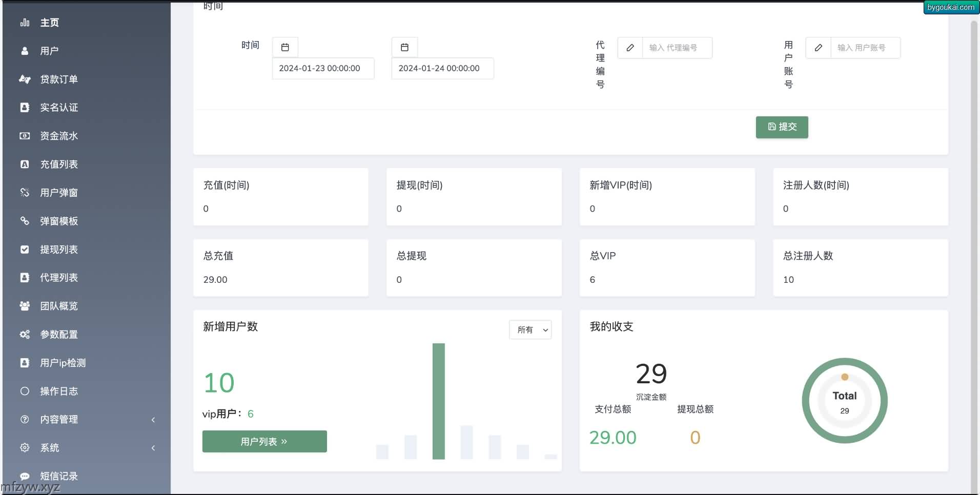This screenshot has width=980, height=495.
Task: Click the 短信记录 chat bubble icon
Action: coord(25,476)
